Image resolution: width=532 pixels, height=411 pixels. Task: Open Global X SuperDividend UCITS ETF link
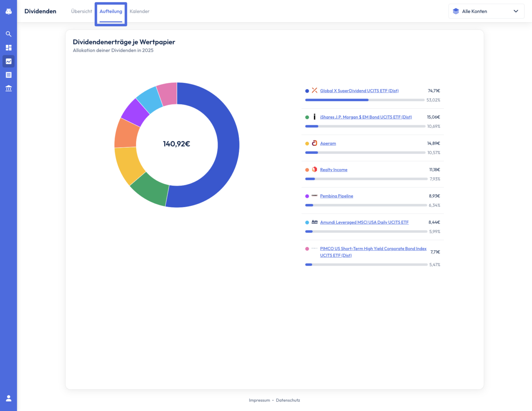[359, 91]
